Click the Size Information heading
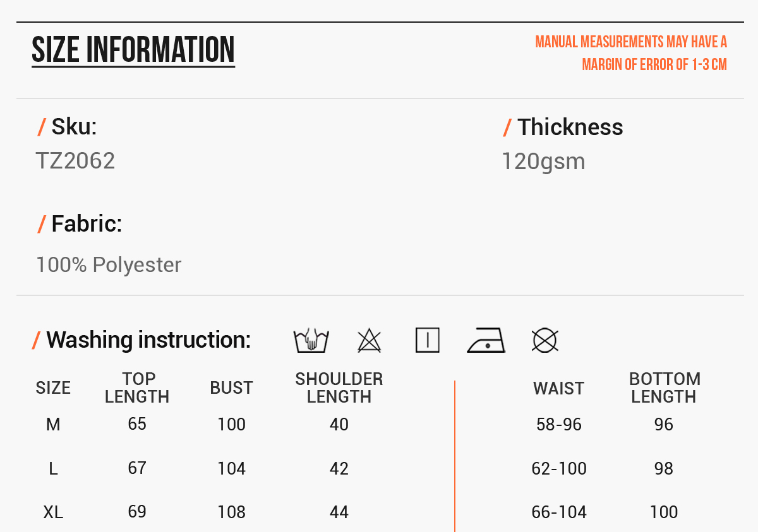Image resolution: width=758 pixels, height=532 pixels. pos(133,50)
